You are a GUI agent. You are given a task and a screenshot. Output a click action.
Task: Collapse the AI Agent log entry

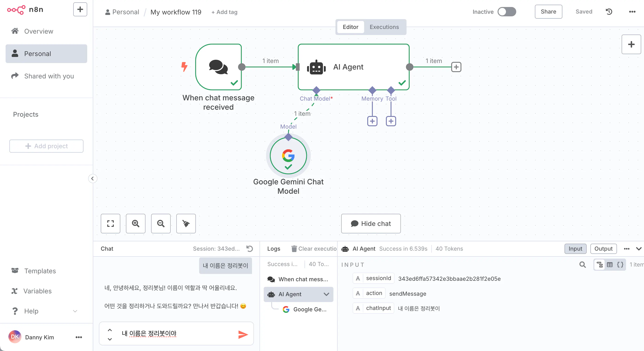point(326,294)
